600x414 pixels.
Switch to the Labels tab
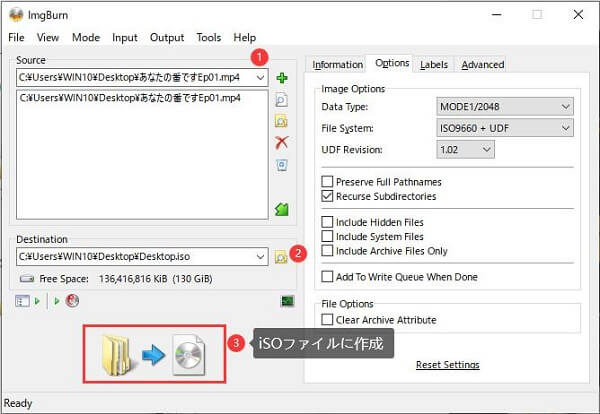click(434, 65)
